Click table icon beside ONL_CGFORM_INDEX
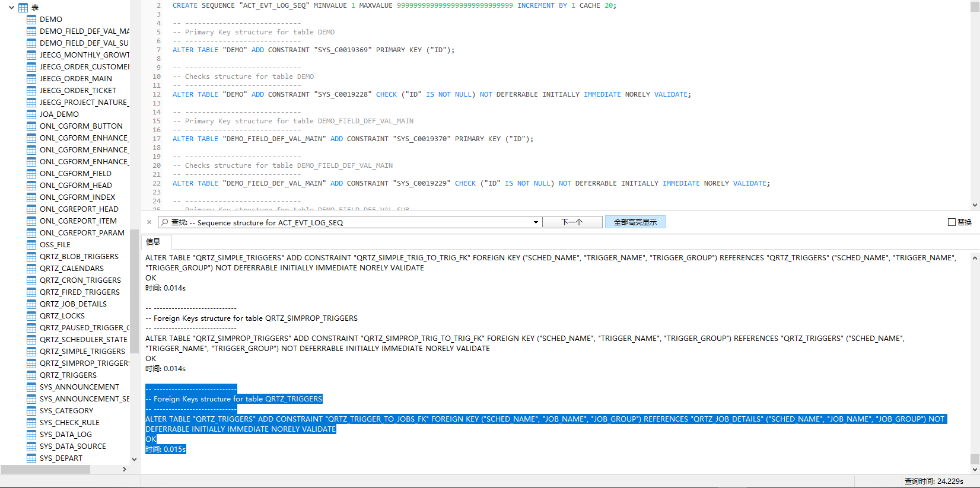The height and width of the screenshot is (488, 980). (x=31, y=197)
